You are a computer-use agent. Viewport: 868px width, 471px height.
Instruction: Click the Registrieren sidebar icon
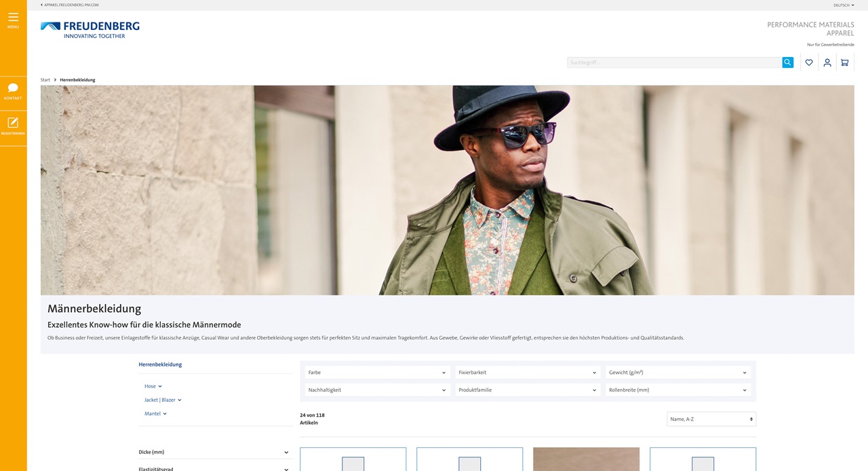point(13,126)
